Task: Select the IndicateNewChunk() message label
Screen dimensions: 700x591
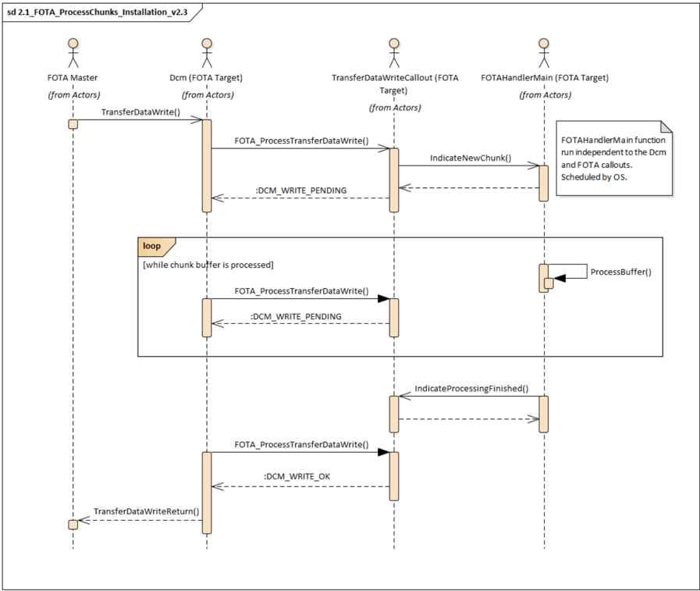Action: pyautogui.click(x=471, y=158)
